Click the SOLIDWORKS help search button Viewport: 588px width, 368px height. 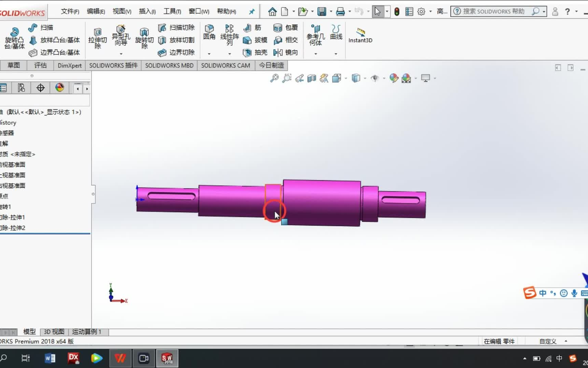point(537,11)
